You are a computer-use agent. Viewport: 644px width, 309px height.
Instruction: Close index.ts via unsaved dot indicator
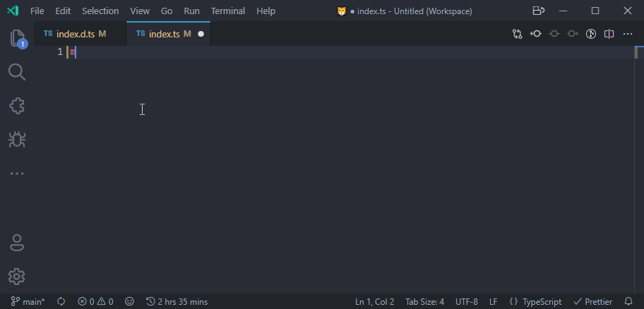click(201, 34)
